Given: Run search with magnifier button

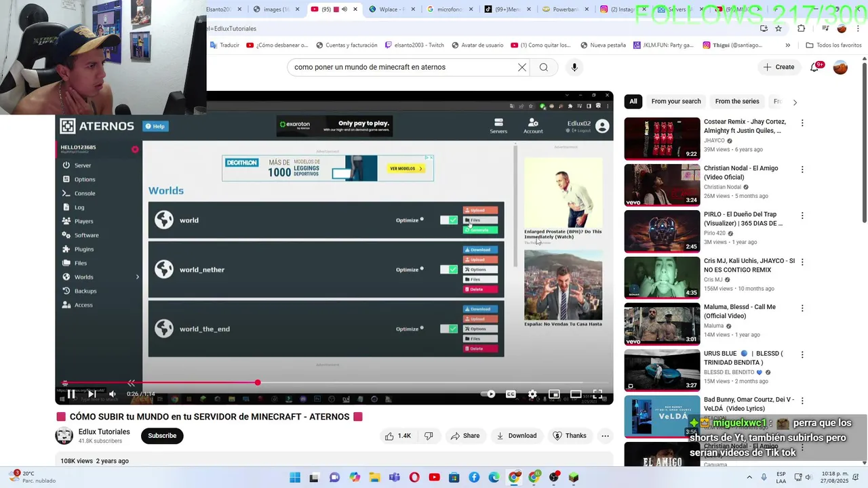Looking at the screenshot, I should pyautogui.click(x=544, y=67).
